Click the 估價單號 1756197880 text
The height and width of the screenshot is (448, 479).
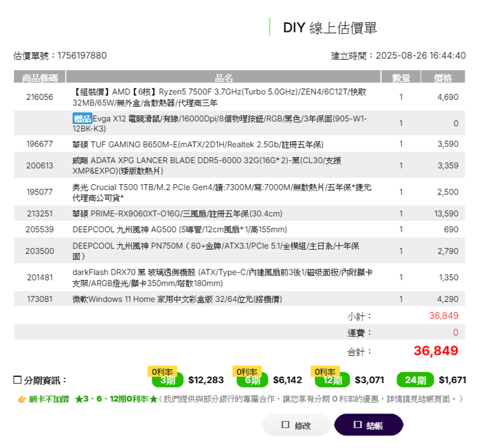60,56
